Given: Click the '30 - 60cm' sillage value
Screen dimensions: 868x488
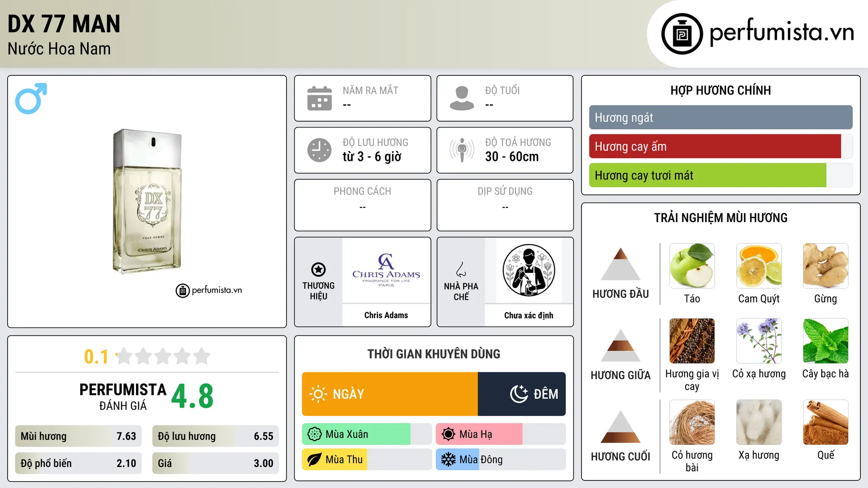Looking at the screenshot, I should point(512,157).
